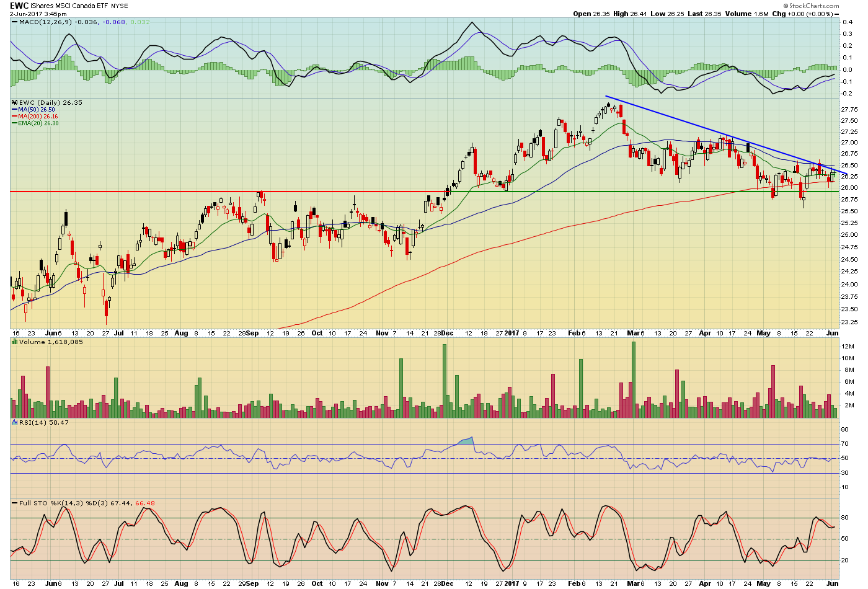
Task: Click the NYSE exchange label
Action: tap(120, 6)
